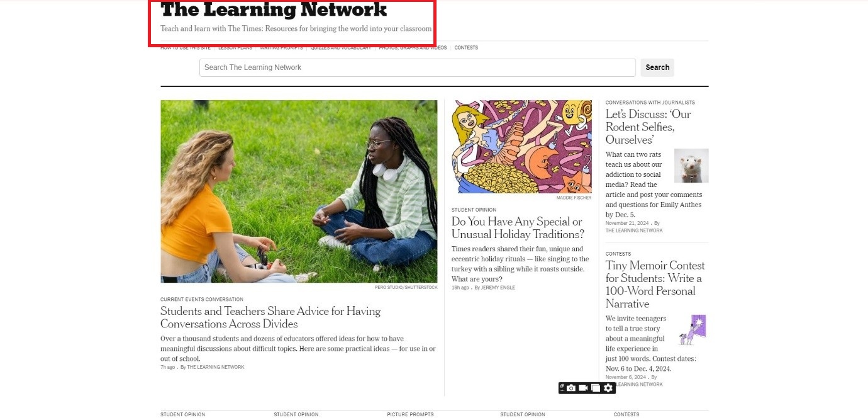Open Tiny Memoir Contest for Students headline
The image size is (868, 420).
tap(655, 284)
